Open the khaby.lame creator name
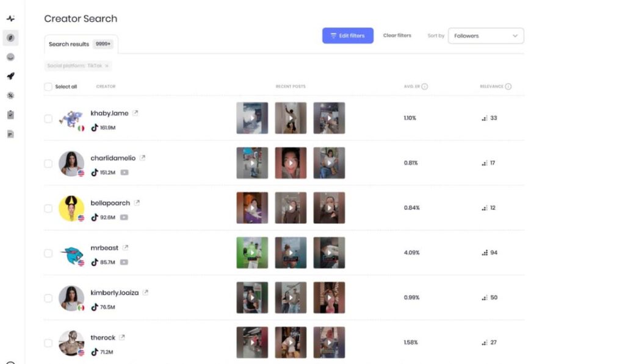The height and width of the screenshot is (364, 625). [x=110, y=113]
